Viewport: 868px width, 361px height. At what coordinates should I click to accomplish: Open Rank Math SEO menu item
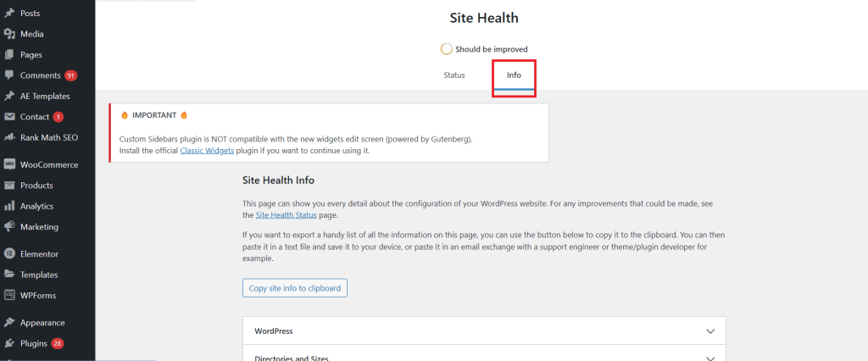coord(47,137)
